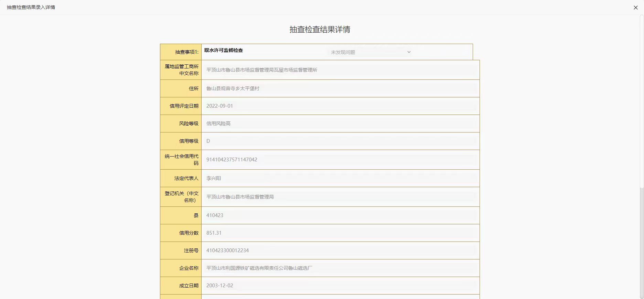Viewport: 644px width, 299px height.
Task: Click the 信用等级 field showing D
Action: [x=340, y=141]
